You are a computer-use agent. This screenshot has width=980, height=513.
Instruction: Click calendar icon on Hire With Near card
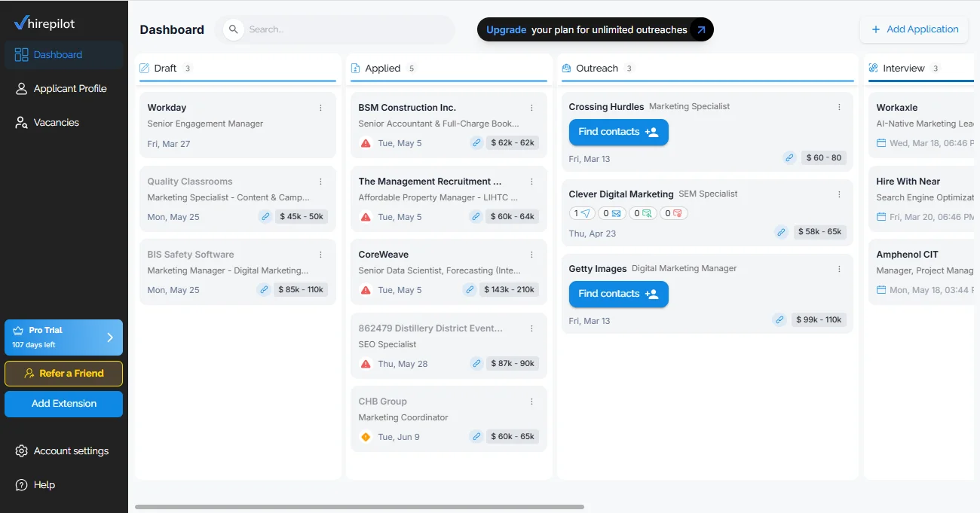click(881, 217)
